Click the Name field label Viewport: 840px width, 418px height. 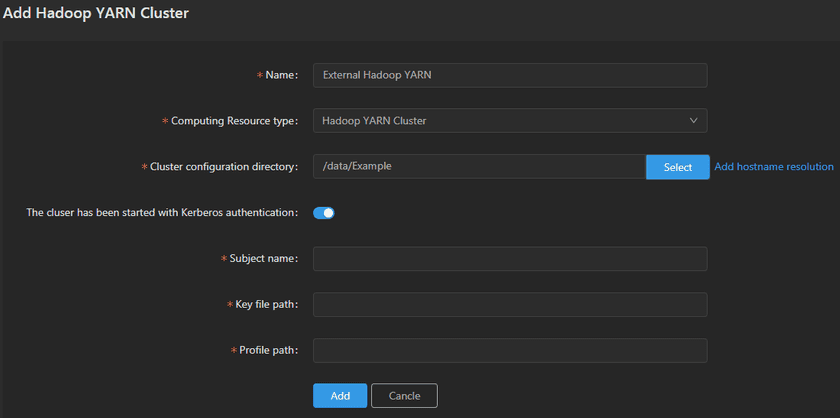(x=281, y=75)
